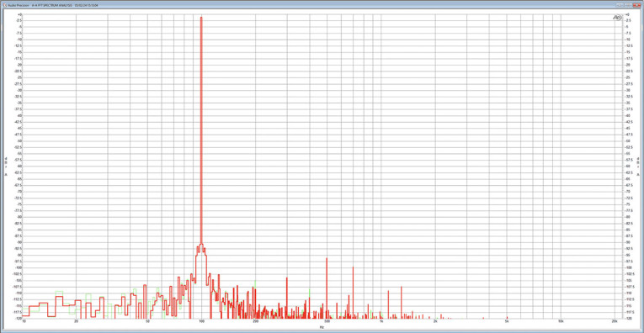This screenshot has width=644, height=333.
Task: Click the -30 label on left amplitude axis
Action: 19,90
